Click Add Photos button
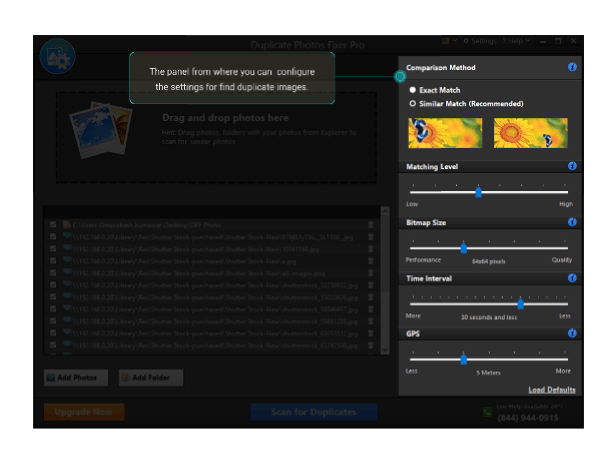The image size is (603, 453). tap(76, 378)
